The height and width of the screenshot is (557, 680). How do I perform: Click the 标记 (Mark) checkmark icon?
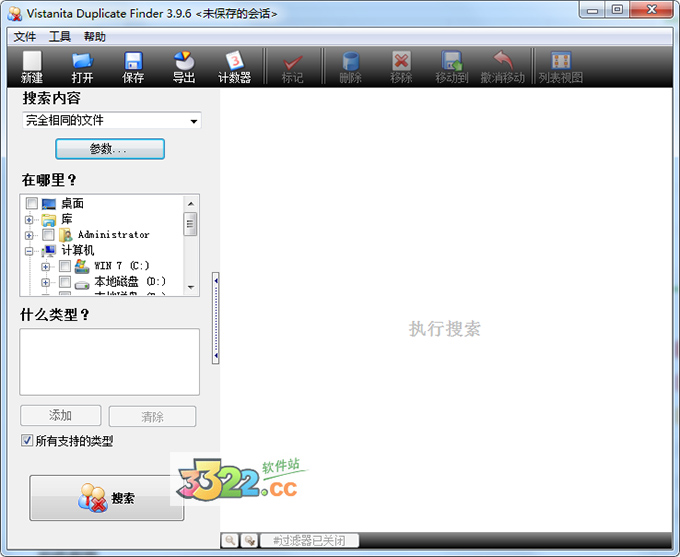[292, 62]
